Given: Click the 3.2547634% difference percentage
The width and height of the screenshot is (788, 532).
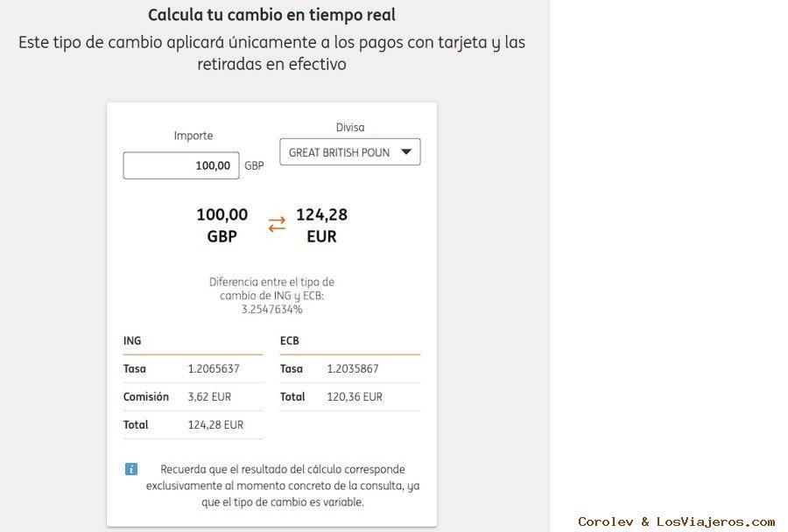Looking at the screenshot, I should [x=271, y=310].
